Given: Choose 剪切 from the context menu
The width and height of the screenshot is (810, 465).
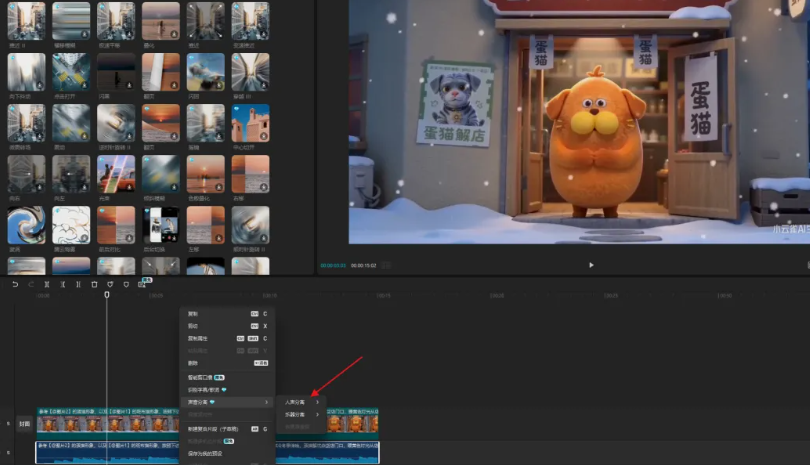Looking at the screenshot, I should pos(194,326).
